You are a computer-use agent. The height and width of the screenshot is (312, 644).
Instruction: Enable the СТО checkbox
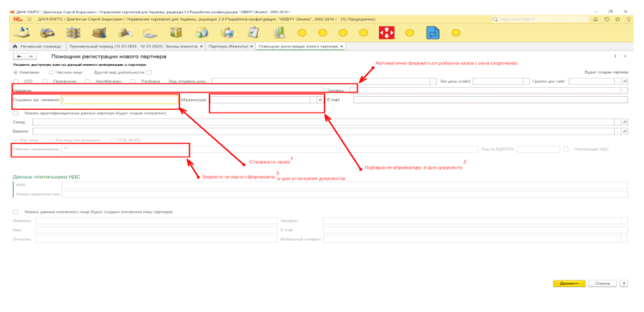pyautogui.click(x=17, y=81)
